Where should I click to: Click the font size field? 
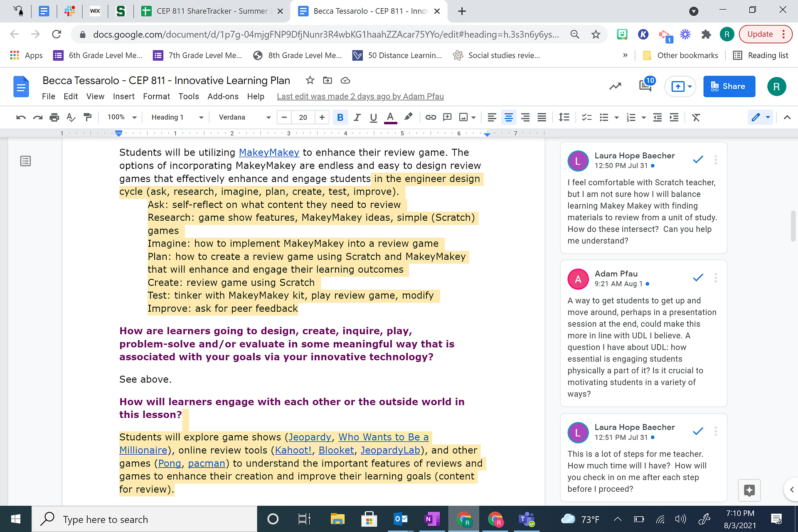[x=303, y=118]
